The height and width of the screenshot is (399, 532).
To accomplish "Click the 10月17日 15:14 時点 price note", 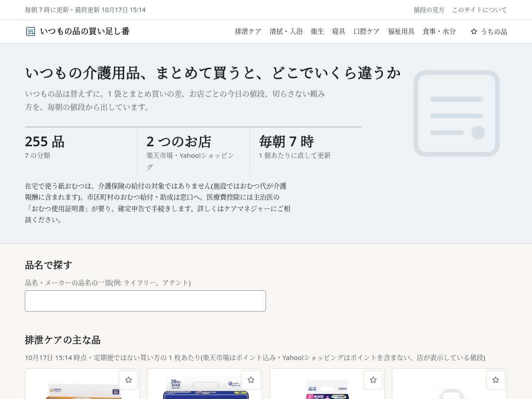I will click(255, 358).
